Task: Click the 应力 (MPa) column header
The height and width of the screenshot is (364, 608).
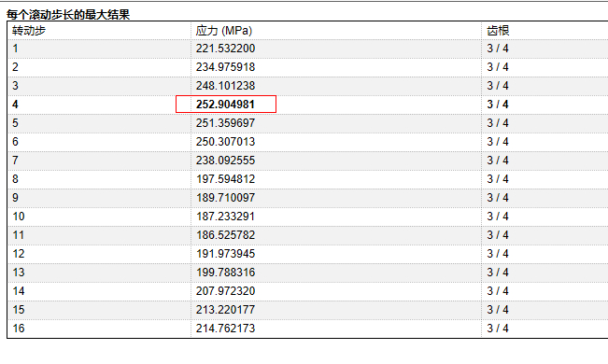Action: click(224, 30)
